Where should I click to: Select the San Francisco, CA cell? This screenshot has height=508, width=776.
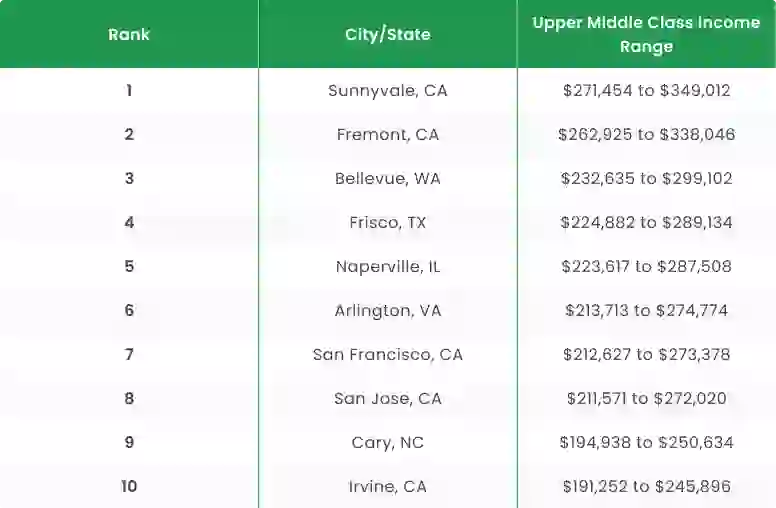[x=388, y=355]
